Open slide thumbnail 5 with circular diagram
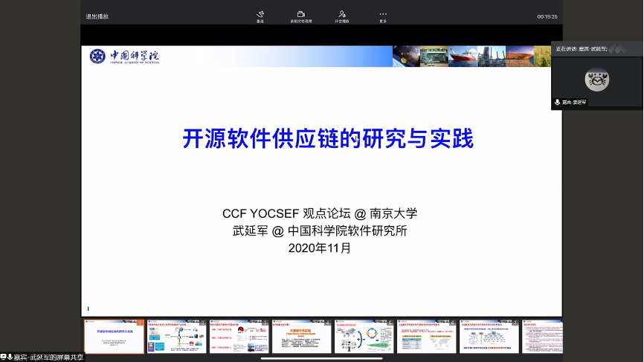Viewport: 644px width, 362px height. tap(364, 337)
